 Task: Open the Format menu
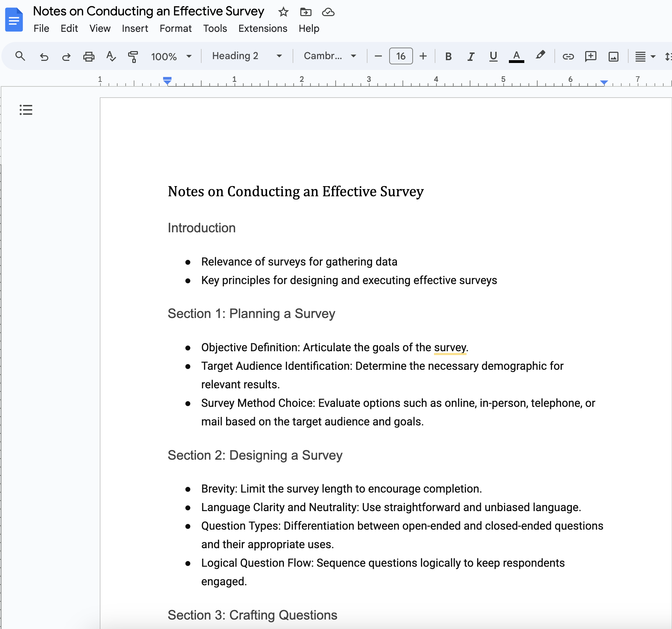175,28
